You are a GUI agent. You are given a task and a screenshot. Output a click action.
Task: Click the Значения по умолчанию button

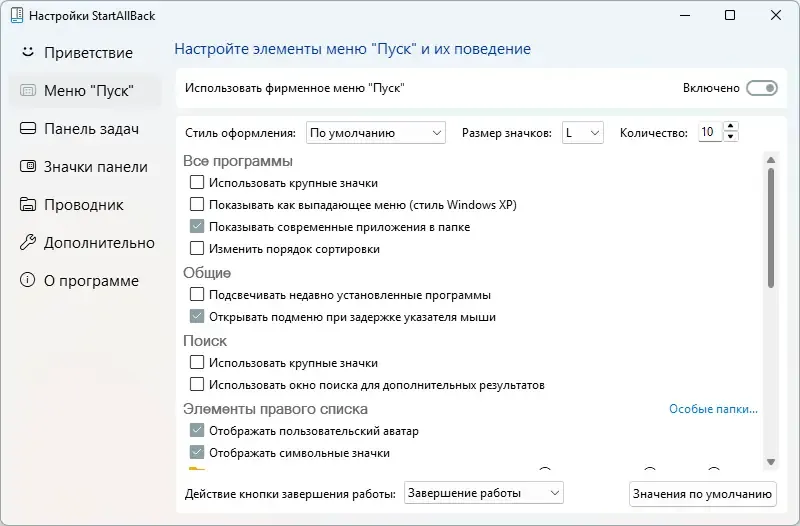pos(703,494)
